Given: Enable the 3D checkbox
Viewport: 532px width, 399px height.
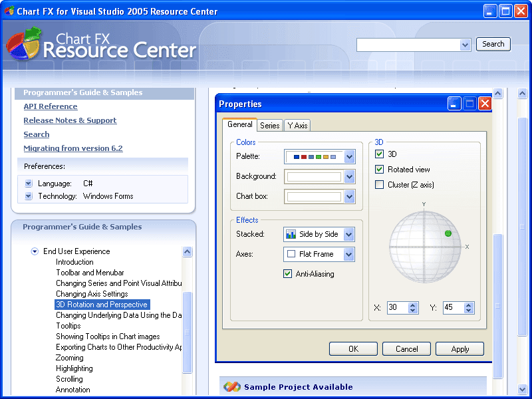Looking at the screenshot, I should [x=379, y=154].
